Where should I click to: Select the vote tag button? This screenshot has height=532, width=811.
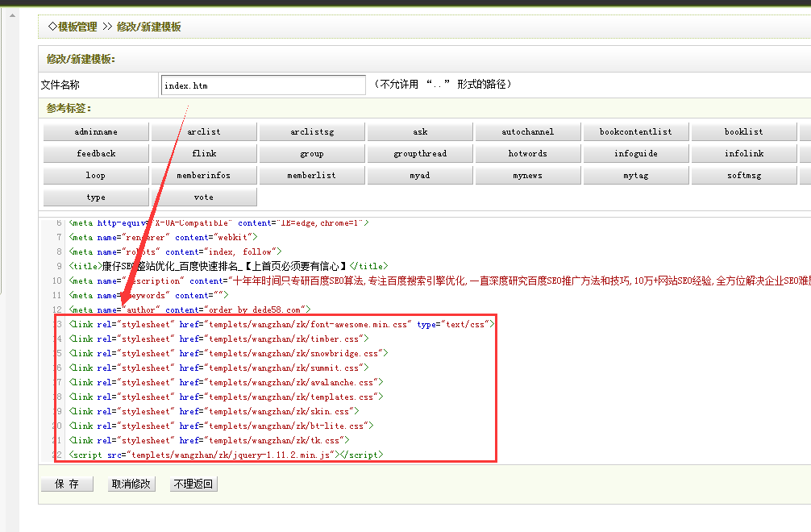[204, 197]
